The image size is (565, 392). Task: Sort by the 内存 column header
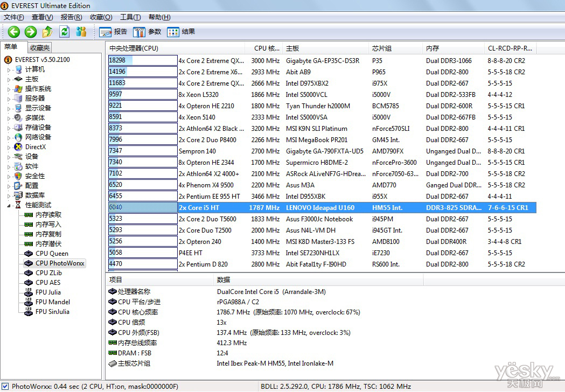pos(454,48)
